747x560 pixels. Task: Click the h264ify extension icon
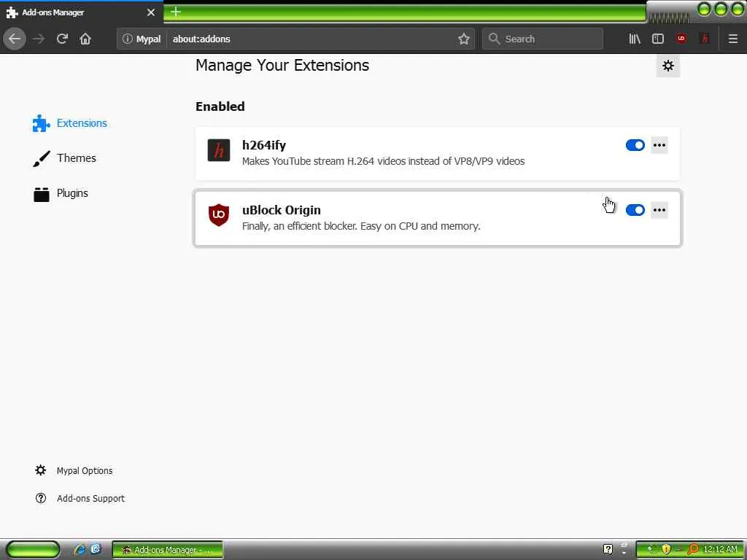[x=219, y=150]
